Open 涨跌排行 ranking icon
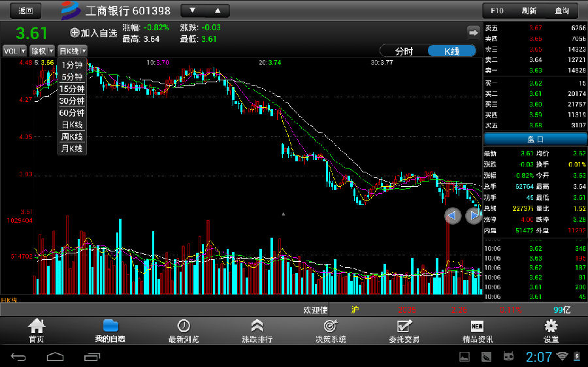 click(x=257, y=326)
